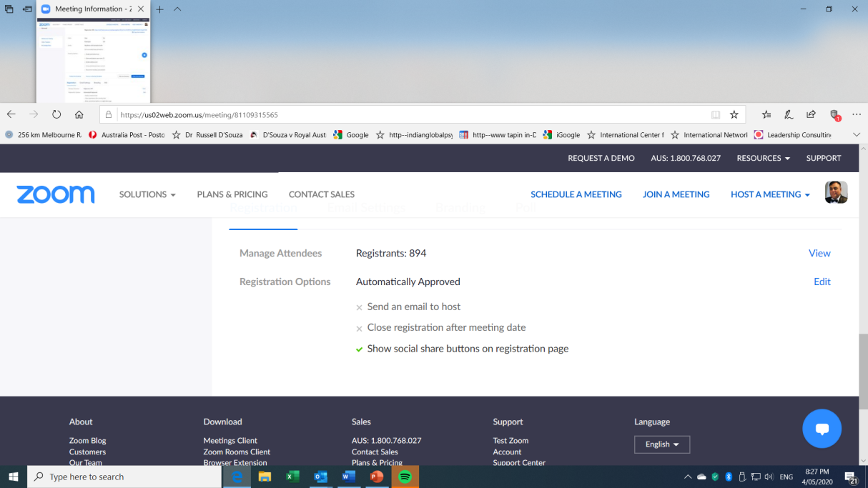Open Plans & Pricing menu item
This screenshot has height=488, width=868.
(232, 194)
